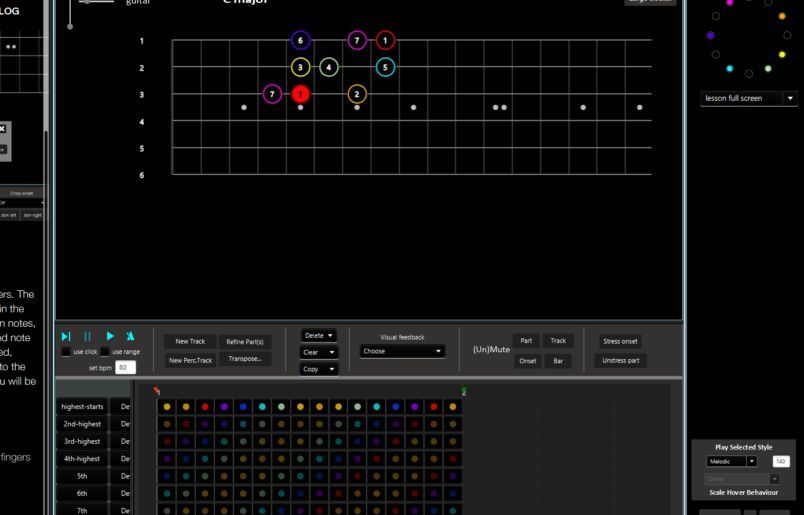The width and height of the screenshot is (804, 515).
Task: Click the set bpm field showing 80
Action: coord(125,368)
